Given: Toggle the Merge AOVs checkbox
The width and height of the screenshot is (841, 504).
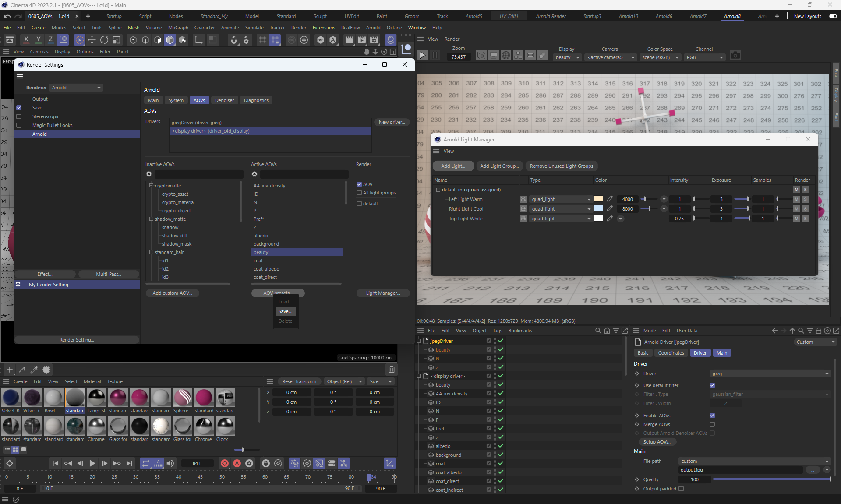Looking at the screenshot, I should 712,424.
